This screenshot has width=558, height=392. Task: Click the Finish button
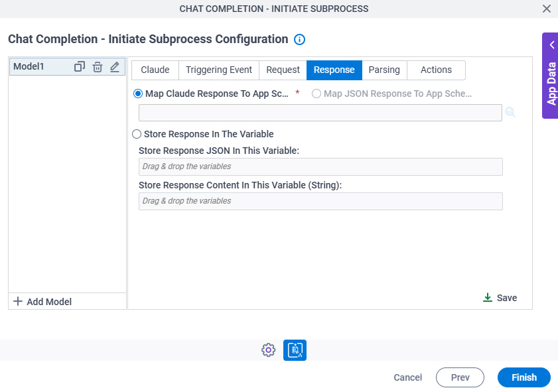[x=524, y=377]
